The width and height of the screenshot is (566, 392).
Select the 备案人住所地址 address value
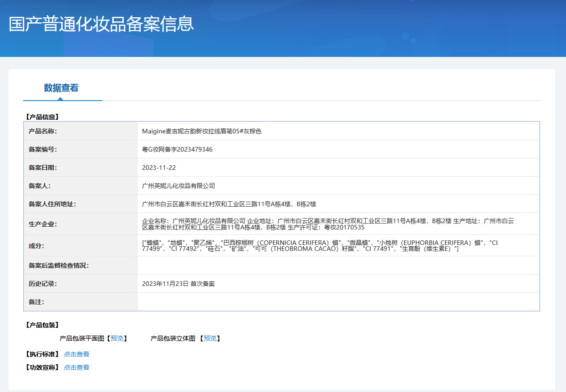click(x=229, y=204)
